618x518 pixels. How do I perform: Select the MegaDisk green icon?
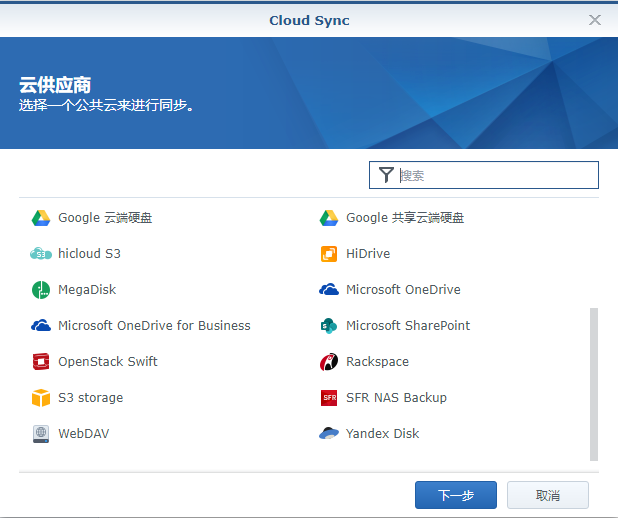pyautogui.click(x=41, y=290)
